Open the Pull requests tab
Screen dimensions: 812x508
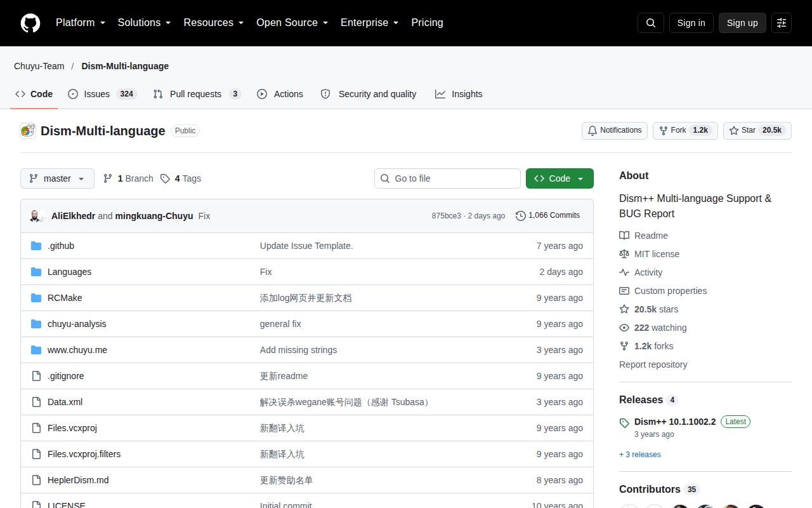pos(197,94)
